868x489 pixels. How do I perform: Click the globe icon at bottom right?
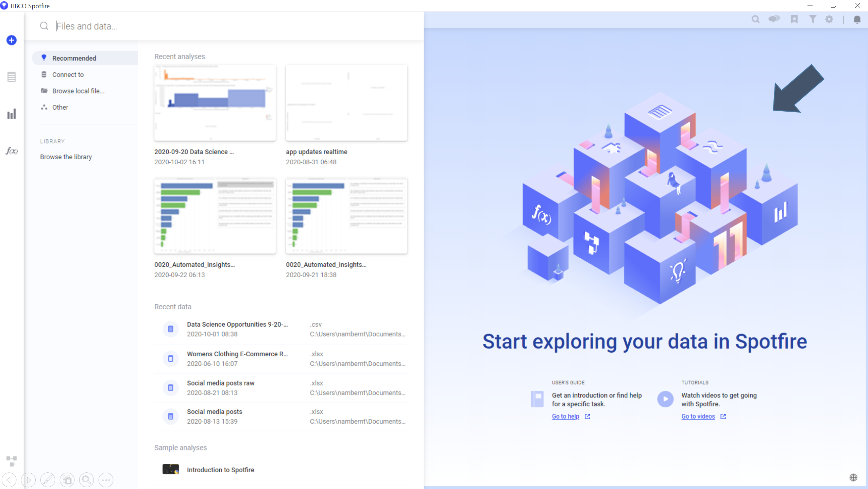coord(853,477)
